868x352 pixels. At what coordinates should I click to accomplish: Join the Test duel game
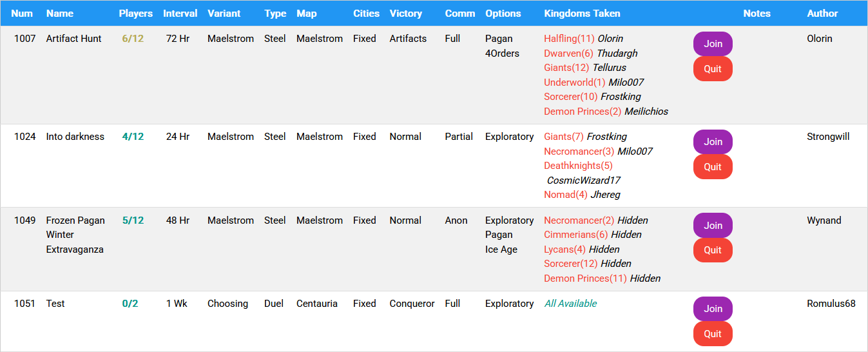point(713,309)
